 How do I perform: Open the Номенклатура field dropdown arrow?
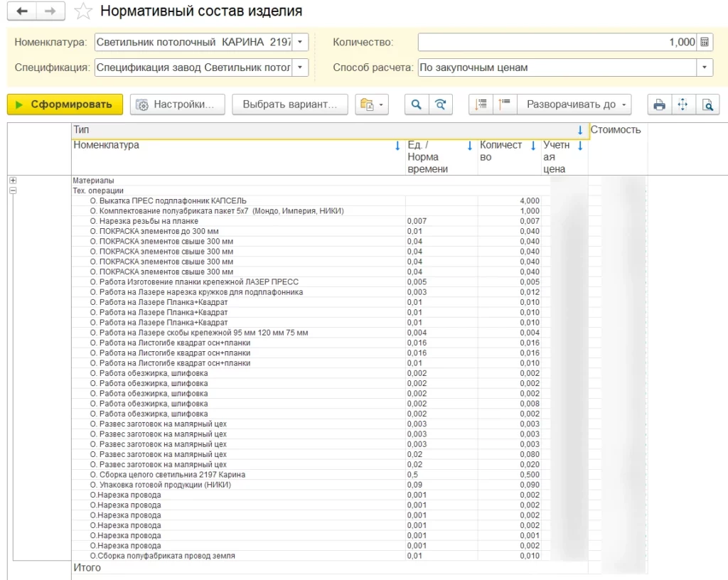(x=300, y=42)
